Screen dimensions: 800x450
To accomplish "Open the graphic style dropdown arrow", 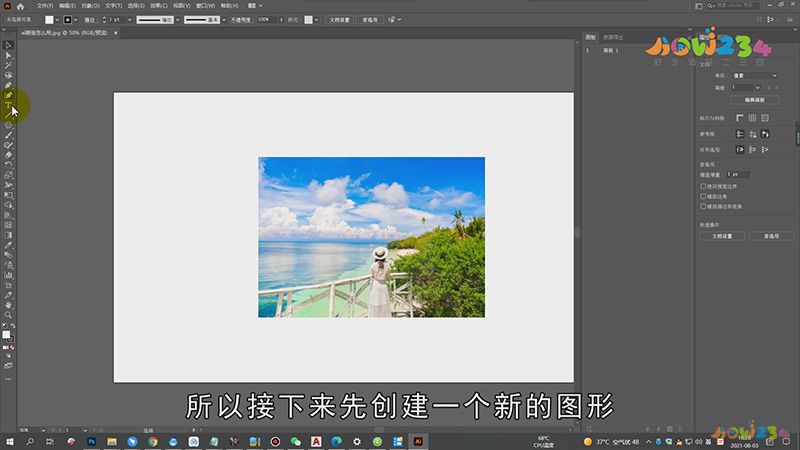I will pyautogui.click(x=317, y=20).
